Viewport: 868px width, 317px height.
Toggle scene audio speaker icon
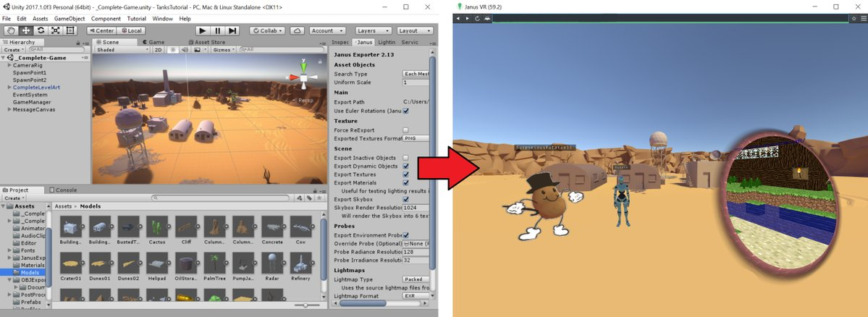[x=185, y=50]
